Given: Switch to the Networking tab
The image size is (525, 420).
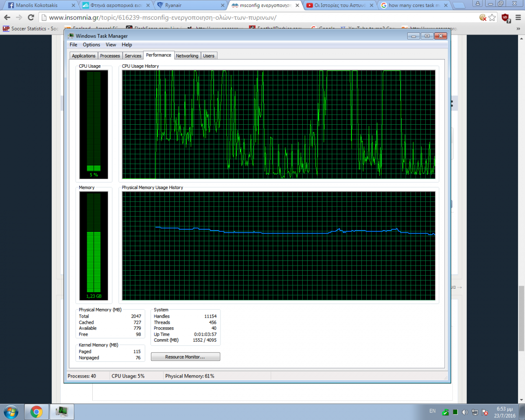Looking at the screenshot, I should pos(187,56).
